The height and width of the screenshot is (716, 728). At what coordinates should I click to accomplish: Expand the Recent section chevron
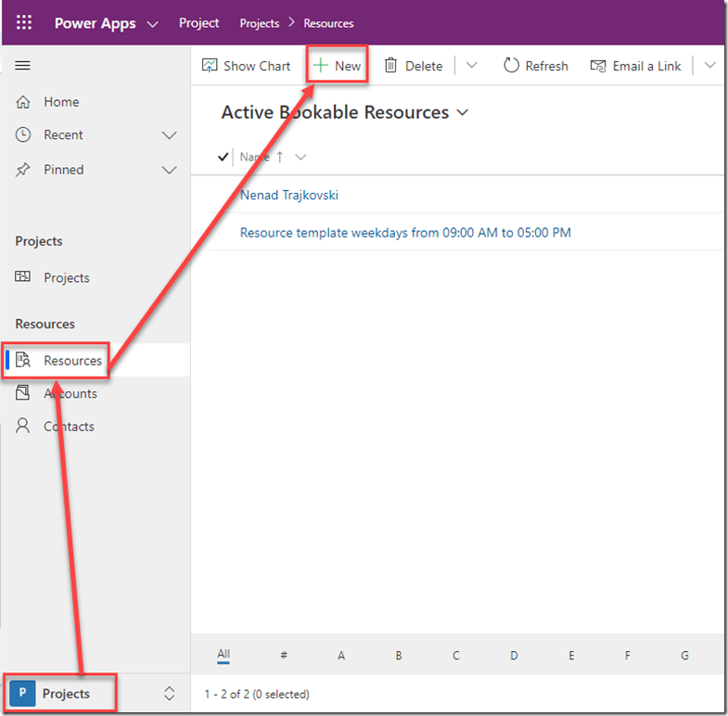[x=169, y=135]
